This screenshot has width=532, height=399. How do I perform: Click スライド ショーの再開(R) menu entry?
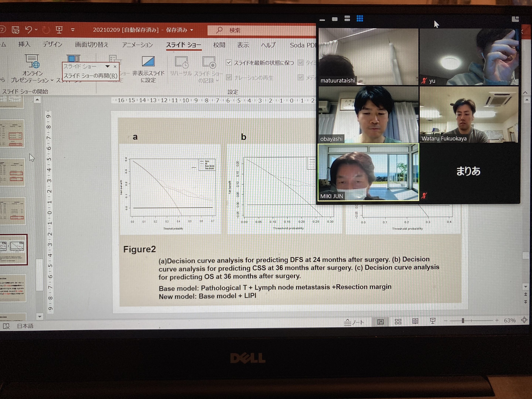point(91,76)
